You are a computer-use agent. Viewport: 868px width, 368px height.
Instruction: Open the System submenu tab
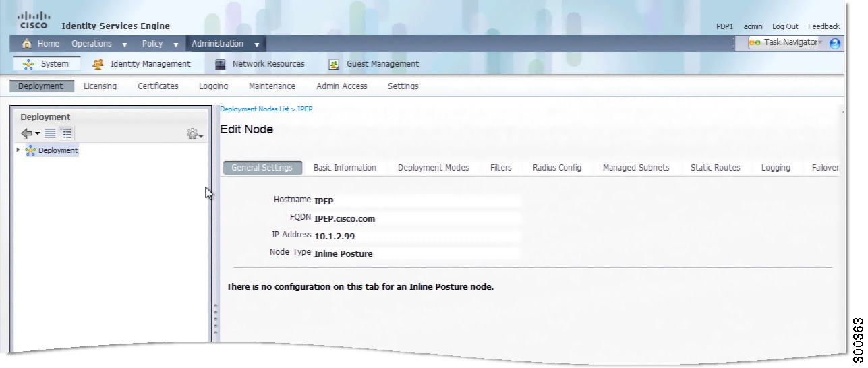[47, 64]
